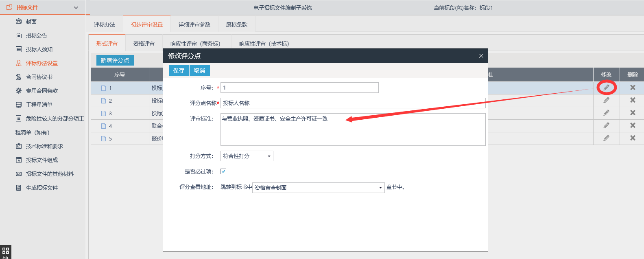This screenshot has height=259, width=644.
Task: Expand the 资格审查封面 chapter dropdown
Action: click(x=318, y=188)
